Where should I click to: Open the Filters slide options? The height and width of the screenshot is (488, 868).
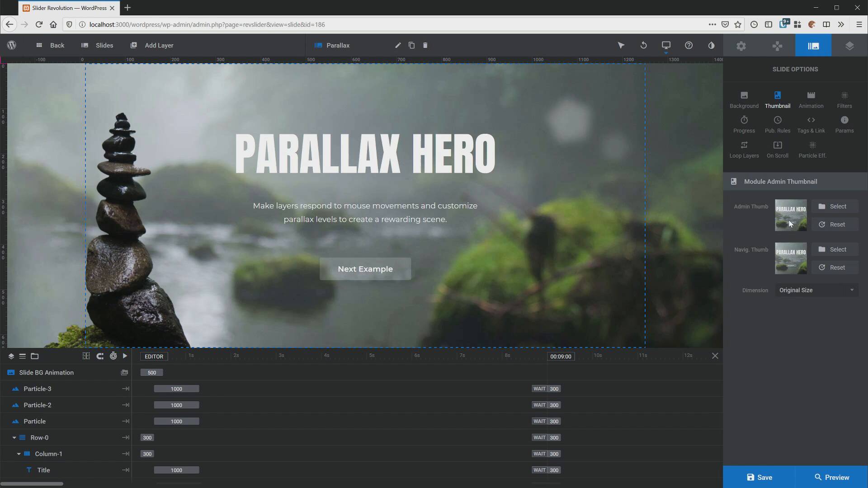pos(844,99)
